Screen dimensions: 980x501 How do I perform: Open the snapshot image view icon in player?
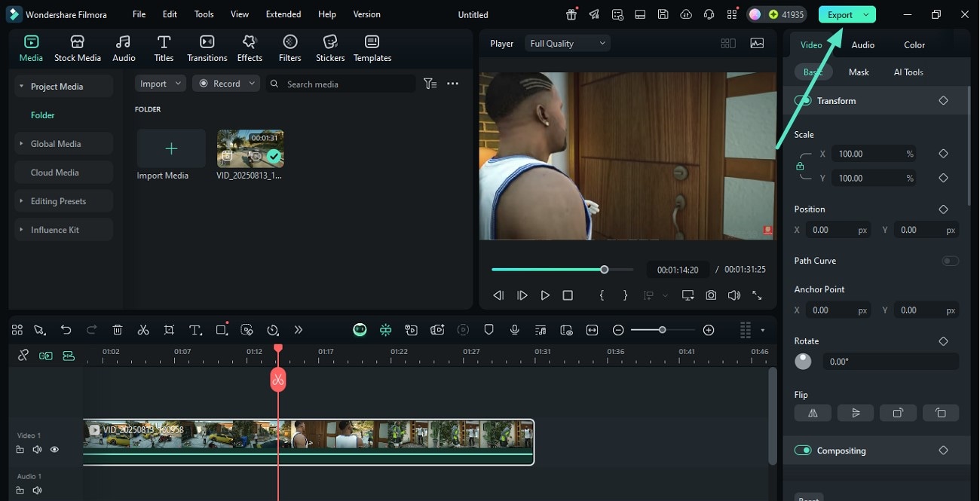[757, 44]
